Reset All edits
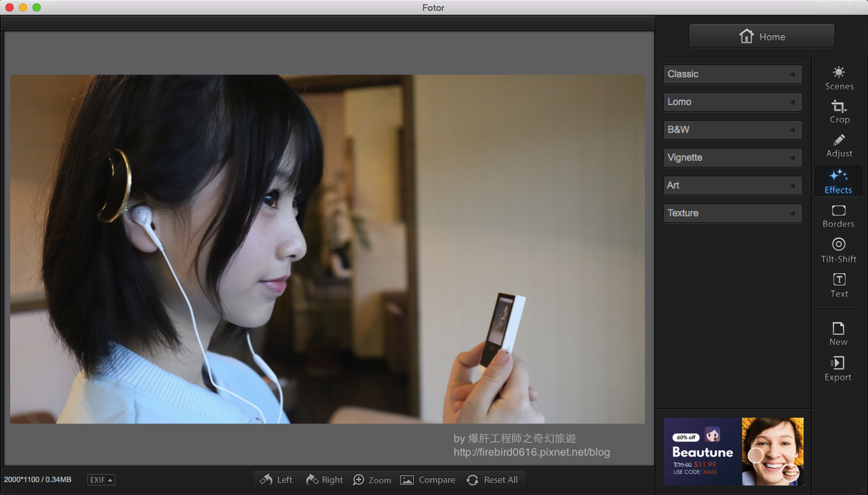 click(x=492, y=480)
